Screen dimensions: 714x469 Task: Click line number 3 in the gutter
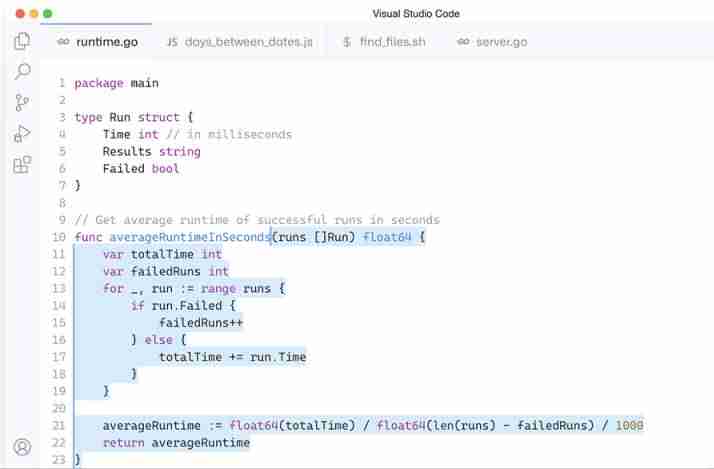tap(62, 117)
